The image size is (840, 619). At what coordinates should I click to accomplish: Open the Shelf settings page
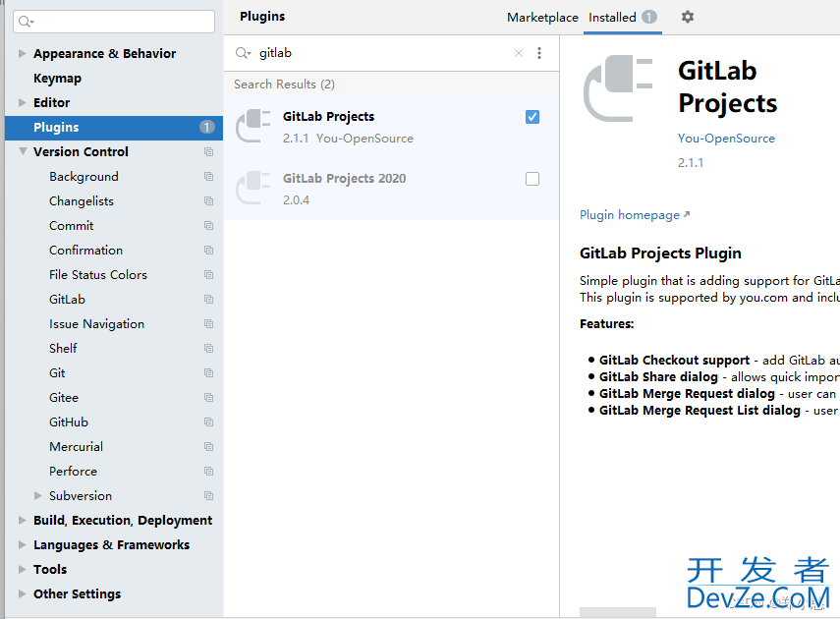coord(63,349)
